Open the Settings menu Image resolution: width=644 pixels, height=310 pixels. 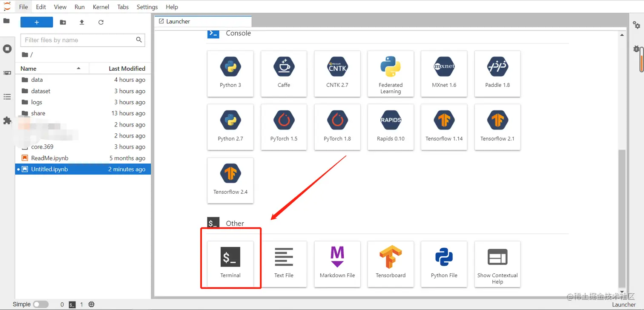click(147, 7)
